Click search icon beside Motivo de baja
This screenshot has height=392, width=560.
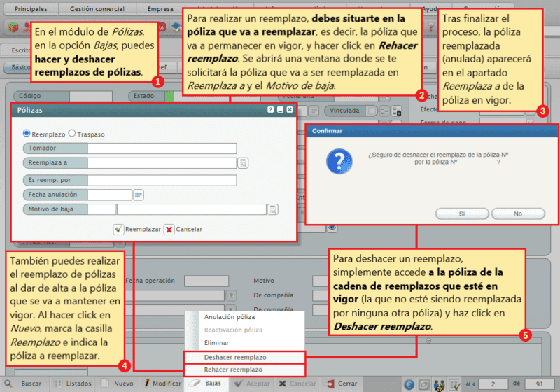click(x=273, y=209)
